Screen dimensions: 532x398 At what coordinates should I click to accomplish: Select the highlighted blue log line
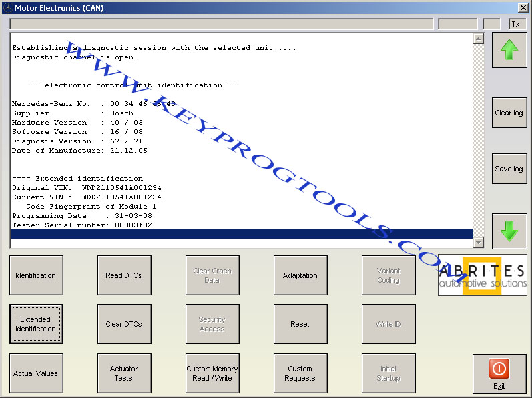242,234
